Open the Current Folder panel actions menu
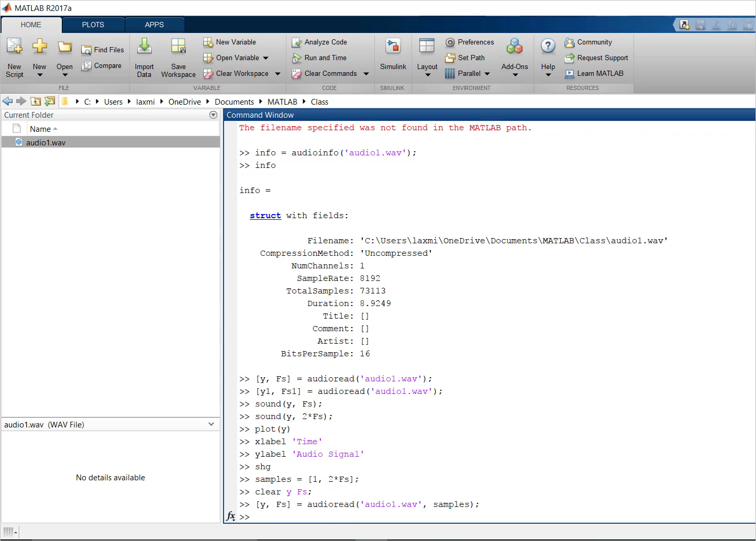 pos(213,115)
